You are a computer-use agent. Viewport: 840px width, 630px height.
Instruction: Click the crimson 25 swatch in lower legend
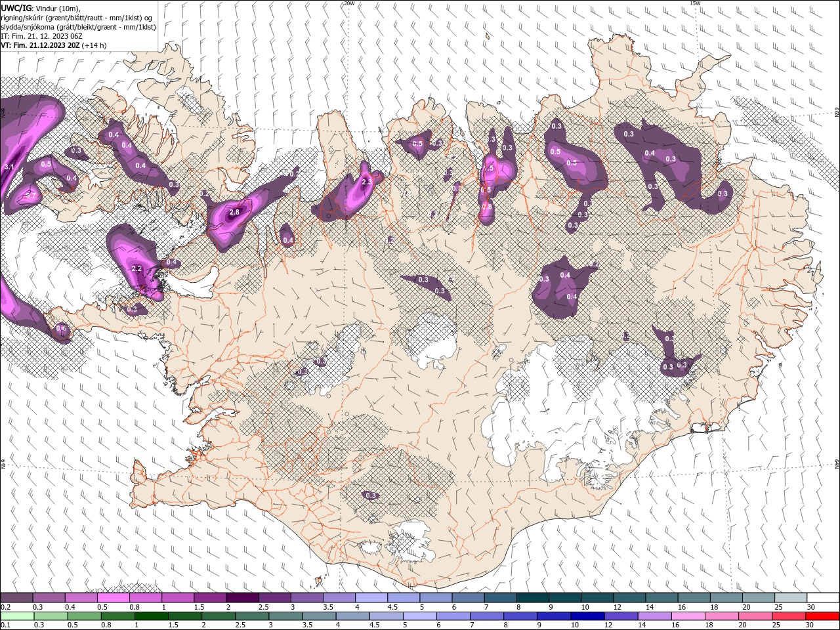click(787, 616)
